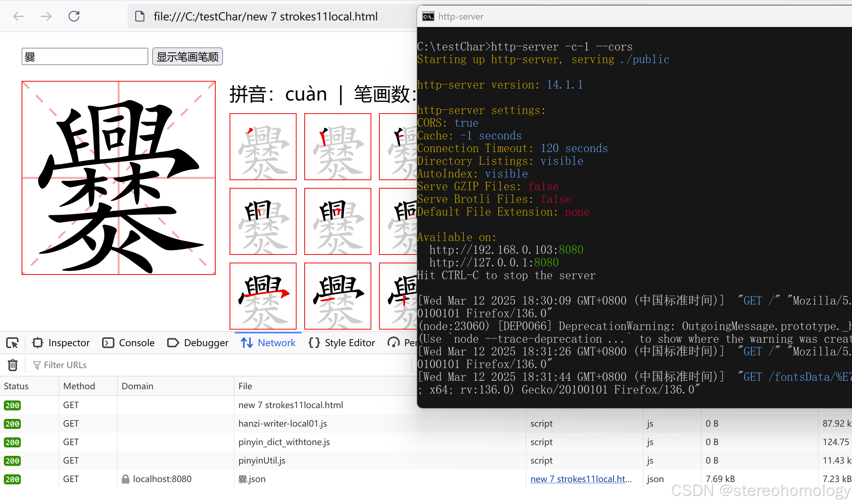Click the browser forward arrow
This screenshot has width=852, height=504.
[x=46, y=16]
